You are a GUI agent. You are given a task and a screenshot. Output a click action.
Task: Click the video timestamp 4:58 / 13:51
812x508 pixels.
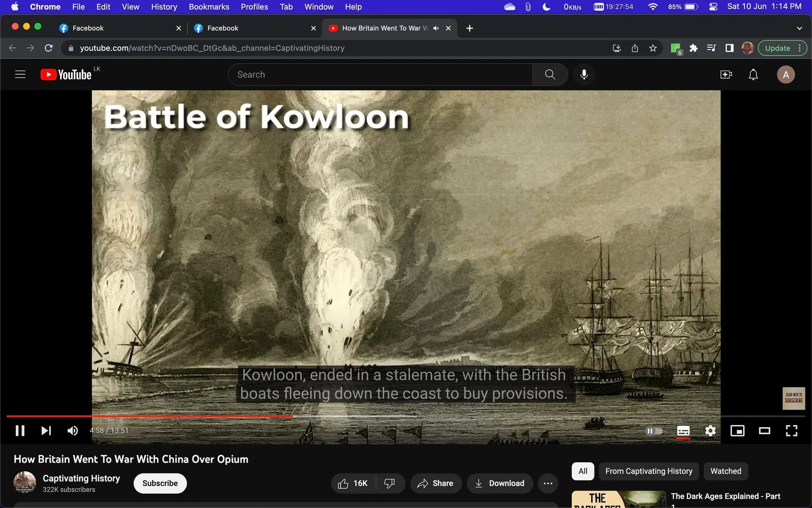(109, 431)
